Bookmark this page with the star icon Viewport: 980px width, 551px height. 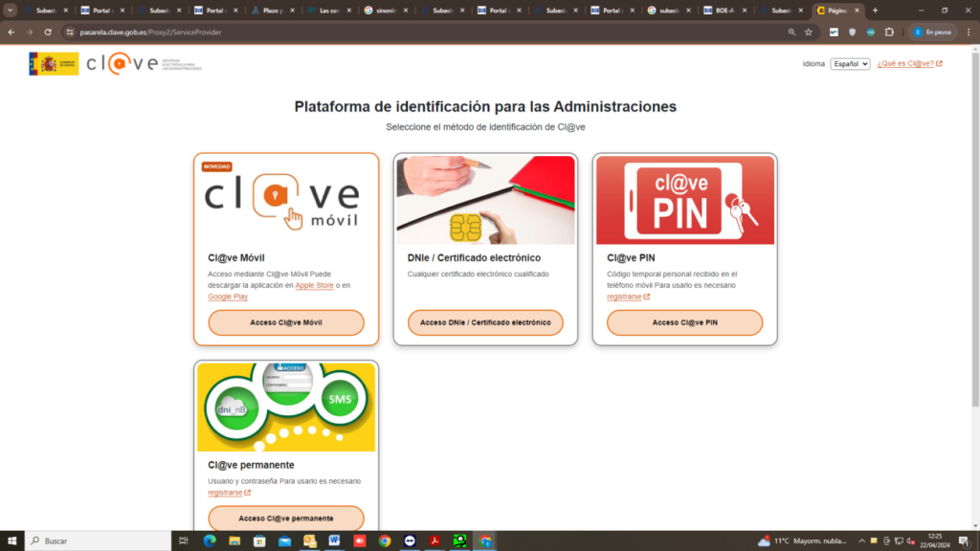[x=809, y=32]
